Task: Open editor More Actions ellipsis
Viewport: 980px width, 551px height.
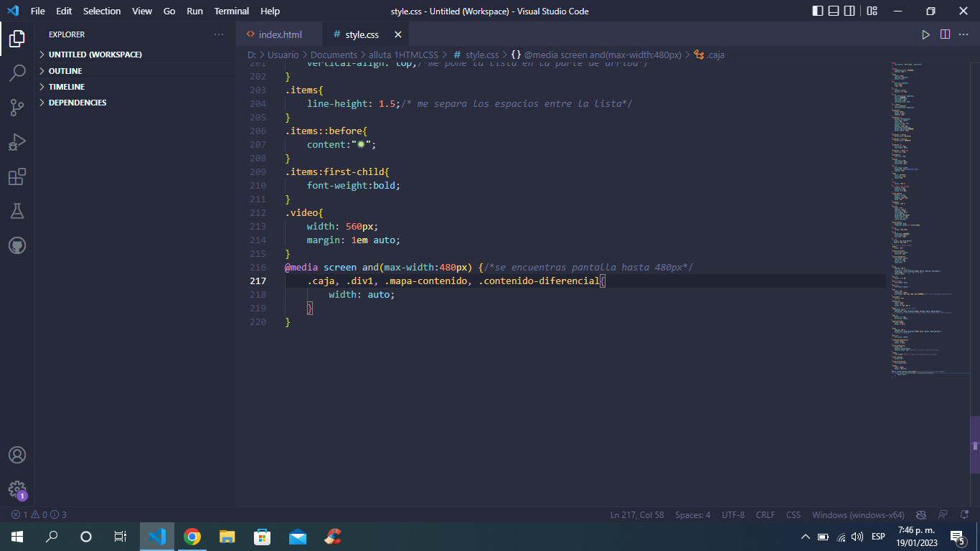Action: point(963,34)
